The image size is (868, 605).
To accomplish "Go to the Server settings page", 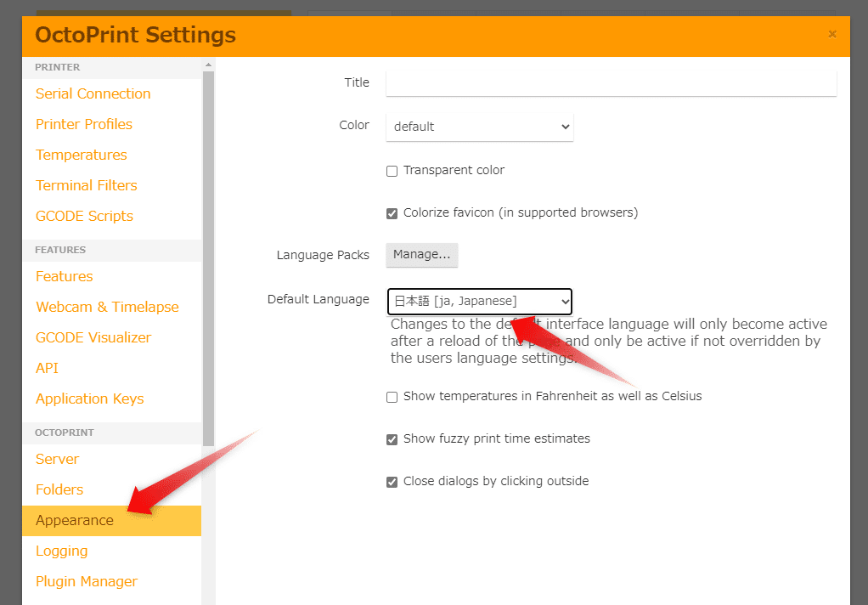I will (x=57, y=459).
